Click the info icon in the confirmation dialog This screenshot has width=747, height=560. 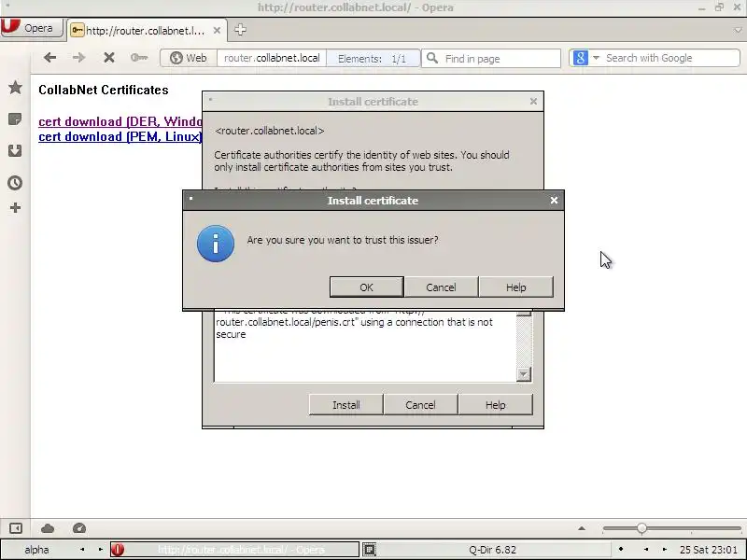tap(216, 244)
